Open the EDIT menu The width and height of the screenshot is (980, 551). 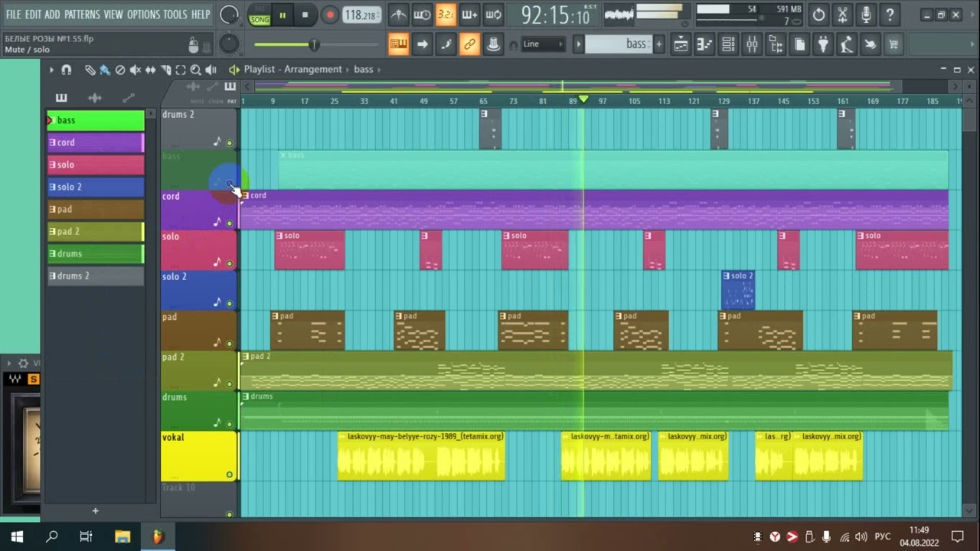(x=33, y=15)
